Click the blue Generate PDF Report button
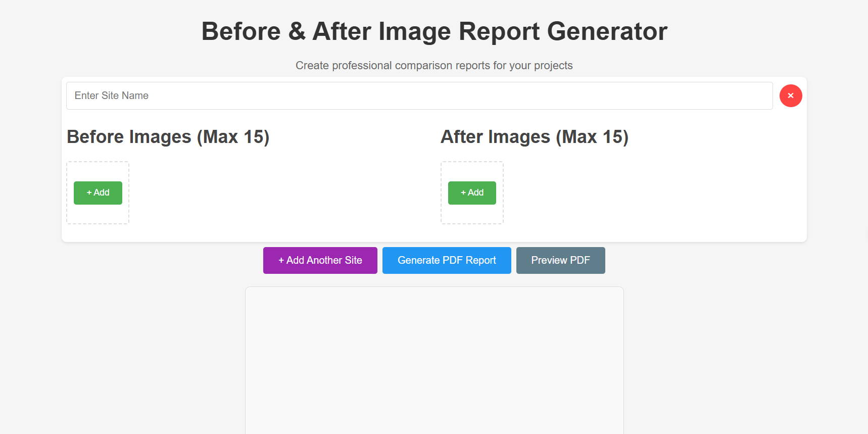This screenshot has width=868, height=434. coord(447,260)
